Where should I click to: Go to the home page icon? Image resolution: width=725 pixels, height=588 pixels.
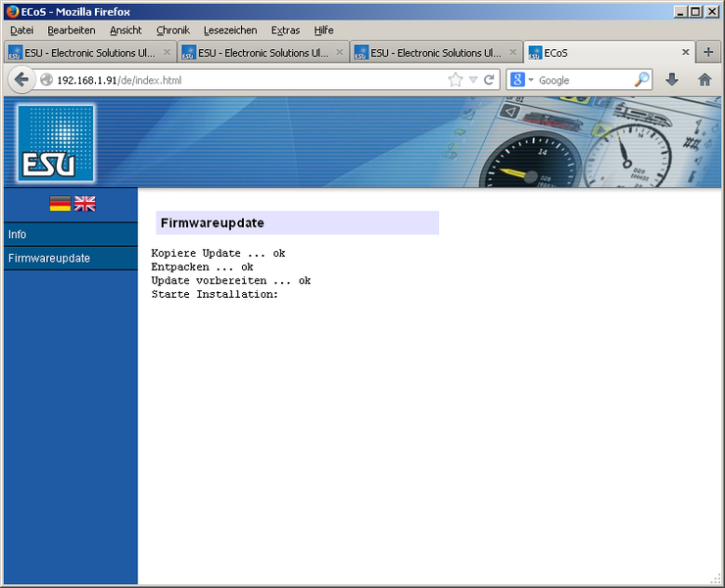click(x=704, y=80)
